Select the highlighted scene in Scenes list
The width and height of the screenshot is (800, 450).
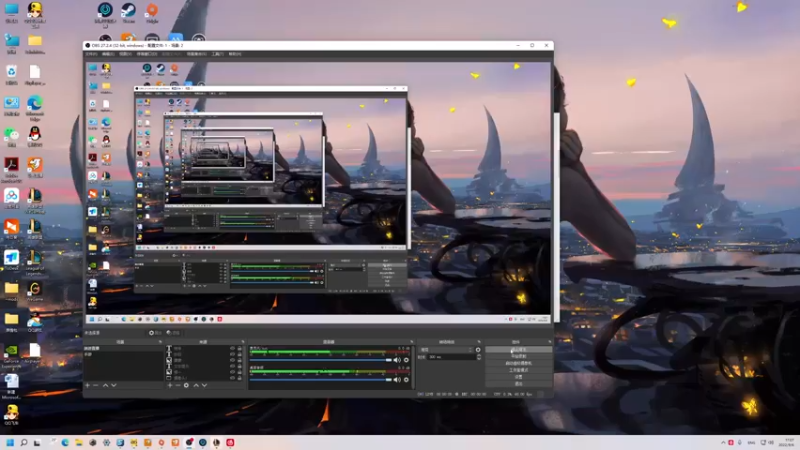coord(123,348)
